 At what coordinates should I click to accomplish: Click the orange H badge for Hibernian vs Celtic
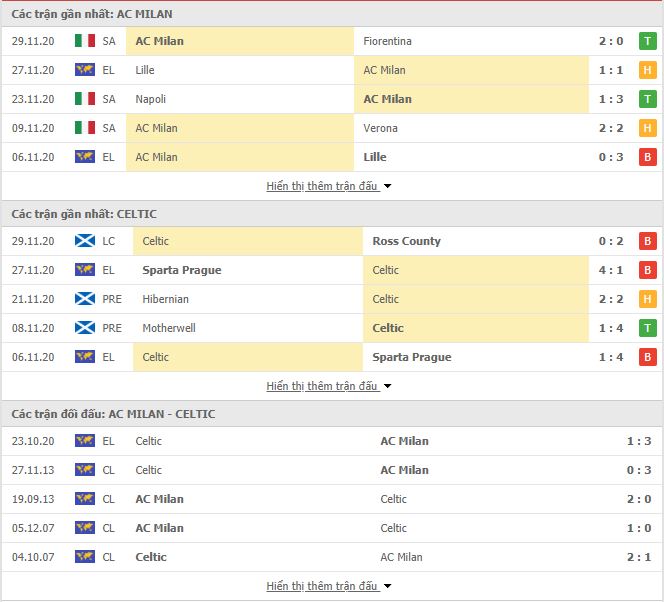(647, 299)
